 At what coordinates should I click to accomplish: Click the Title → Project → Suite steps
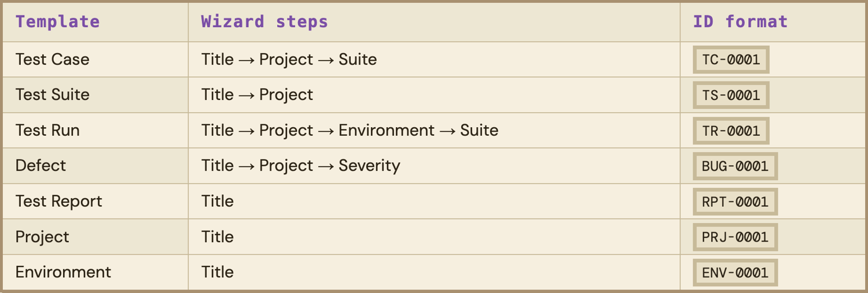pyautogui.click(x=289, y=60)
